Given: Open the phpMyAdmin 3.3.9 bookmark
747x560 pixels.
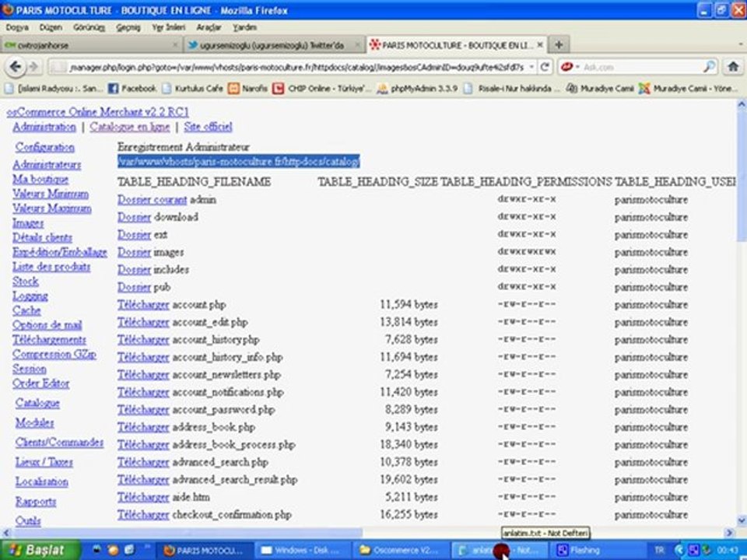Looking at the screenshot, I should pyautogui.click(x=417, y=89).
